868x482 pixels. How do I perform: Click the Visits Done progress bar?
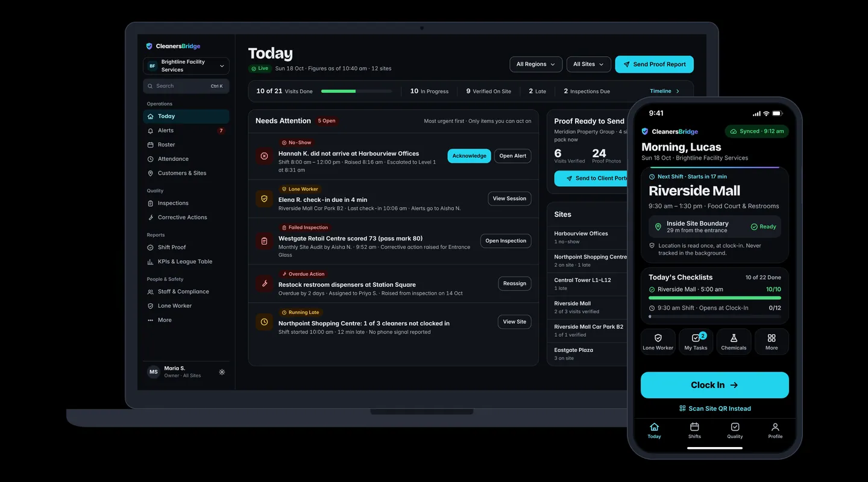pyautogui.click(x=356, y=91)
